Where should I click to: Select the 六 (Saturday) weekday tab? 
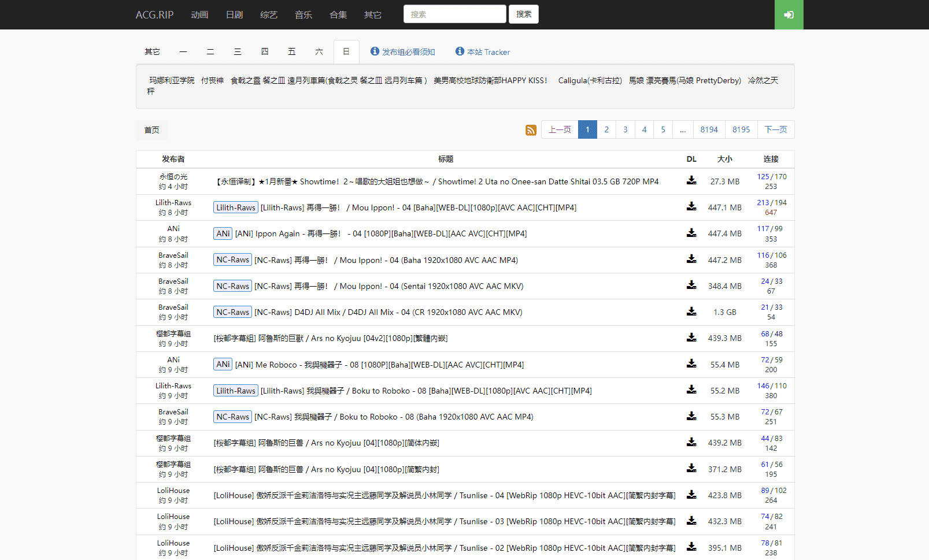click(319, 52)
